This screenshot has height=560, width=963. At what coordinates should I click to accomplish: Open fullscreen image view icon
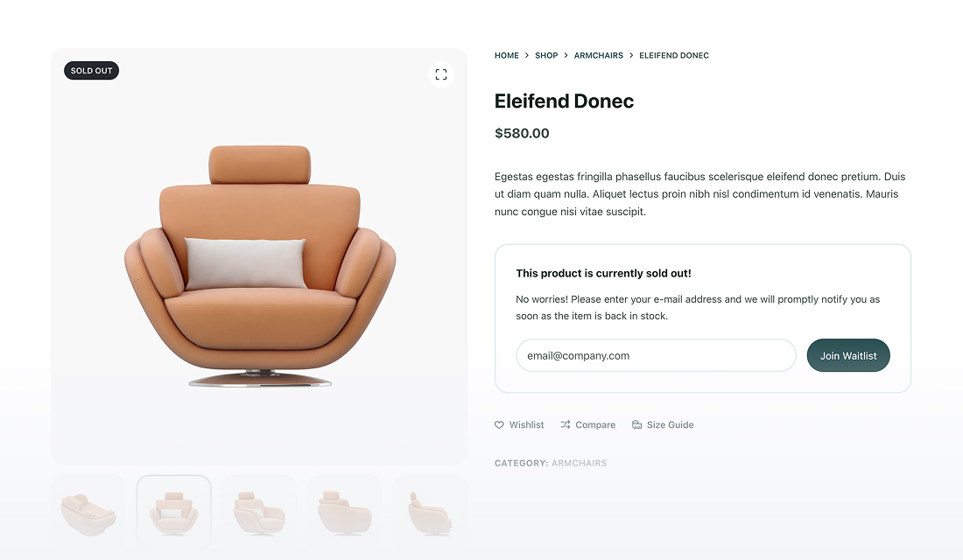[441, 74]
